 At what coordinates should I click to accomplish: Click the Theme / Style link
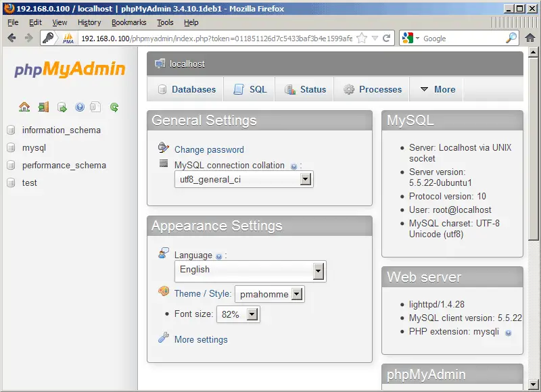pyautogui.click(x=202, y=294)
